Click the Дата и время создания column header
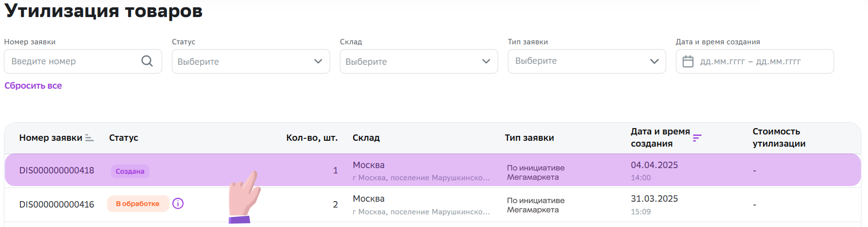 point(660,137)
